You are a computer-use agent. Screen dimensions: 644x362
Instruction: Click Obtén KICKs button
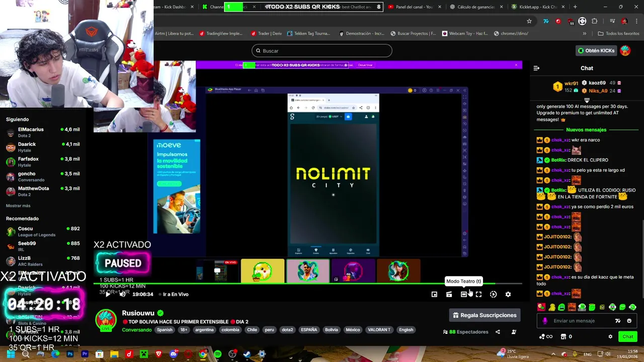pos(596,50)
